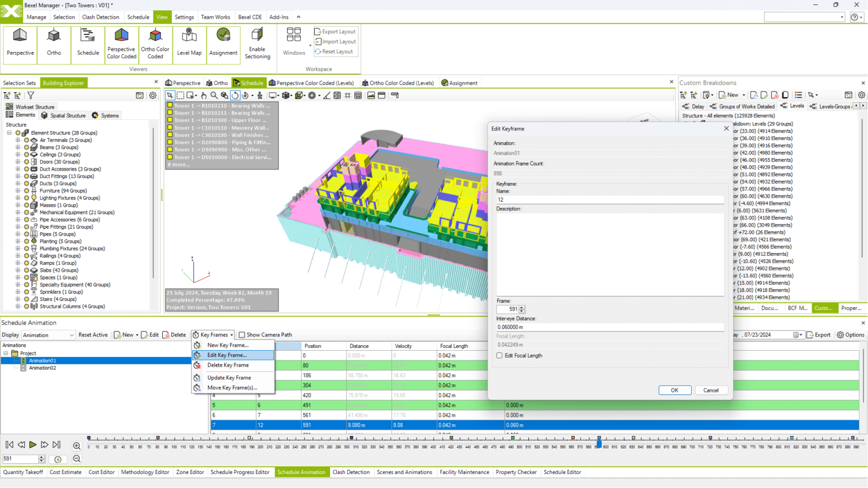
Task: Increase the Frame value with stepper
Action: pos(522,307)
